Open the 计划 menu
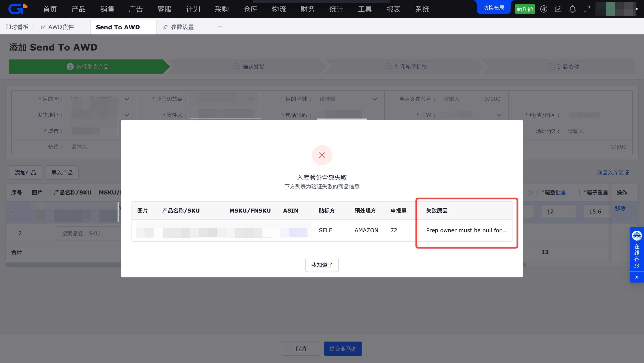This screenshot has height=363, width=644. pos(193,9)
